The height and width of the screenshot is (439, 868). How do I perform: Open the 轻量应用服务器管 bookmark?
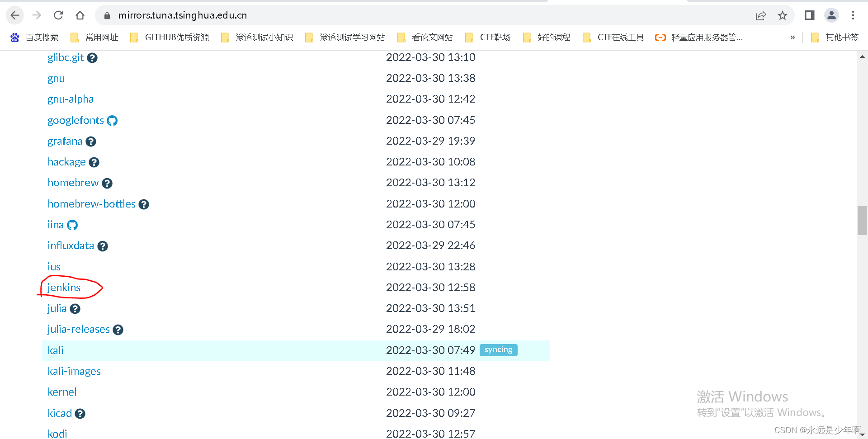699,38
